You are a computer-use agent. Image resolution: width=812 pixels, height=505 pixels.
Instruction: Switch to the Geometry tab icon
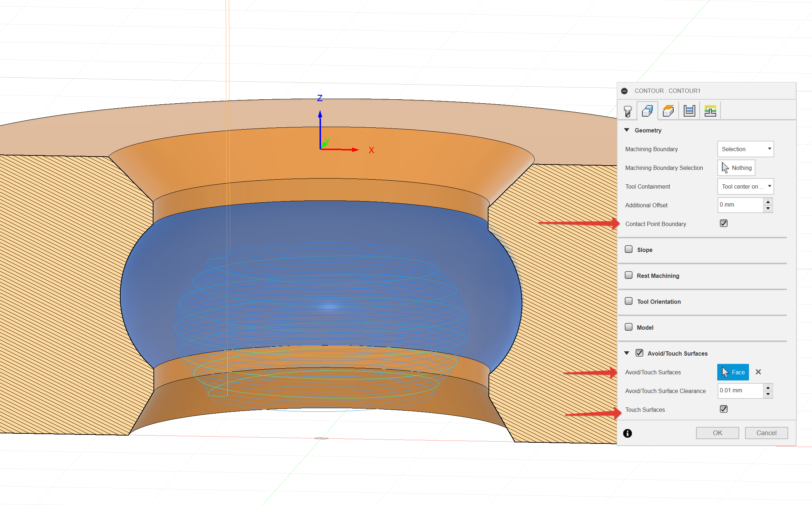click(647, 111)
